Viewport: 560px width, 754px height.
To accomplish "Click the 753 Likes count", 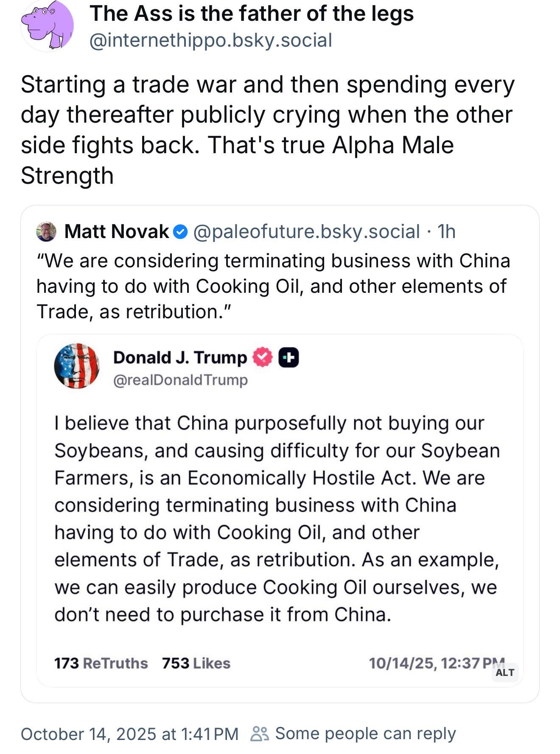I will (196, 663).
